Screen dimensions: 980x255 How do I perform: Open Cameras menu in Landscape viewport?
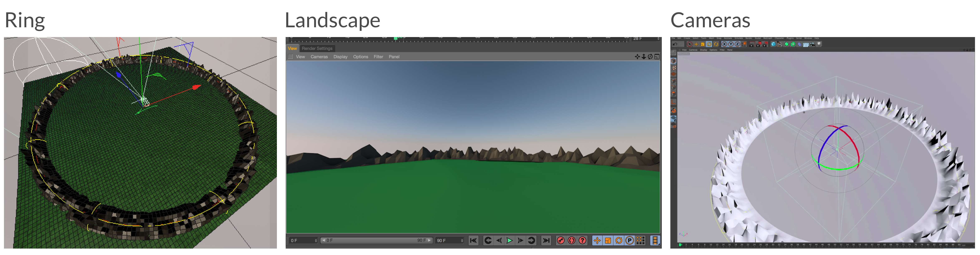(319, 57)
